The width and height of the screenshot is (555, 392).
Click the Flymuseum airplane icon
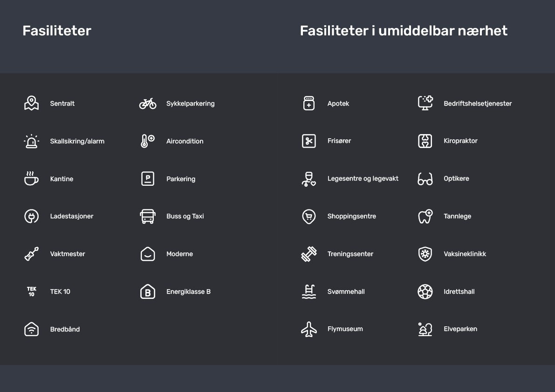pos(309,329)
